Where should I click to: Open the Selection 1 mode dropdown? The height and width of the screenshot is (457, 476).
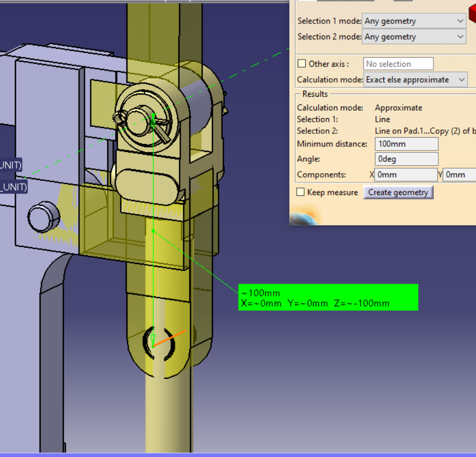[x=461, y=21]
